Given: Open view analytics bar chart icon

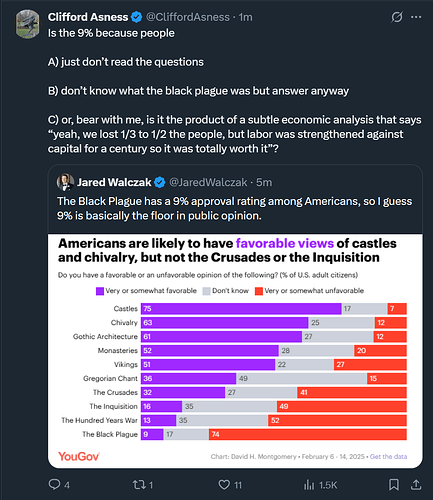Looking at the screenshot, I should coord(309,485).
